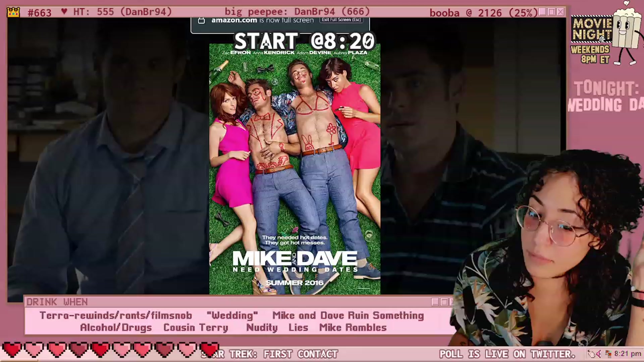Click "STAR TREK: FIRST CONTACT" ticker text
Screen dimensions: 644x362
pos(270,354)
